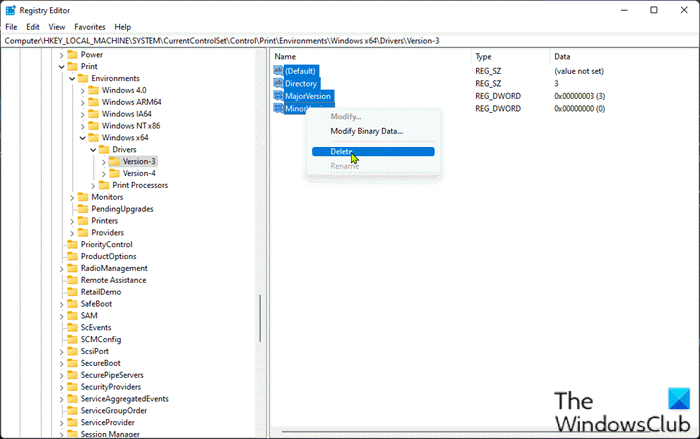
Task: Select the Remote Assistance key
Action: pyautogui.click(x=113, y=280)
